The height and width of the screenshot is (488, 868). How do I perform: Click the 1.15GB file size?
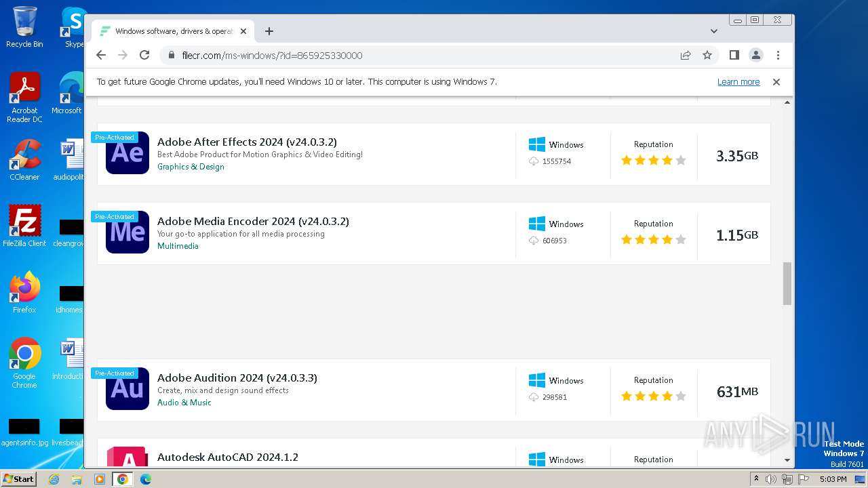click(737, 235)
